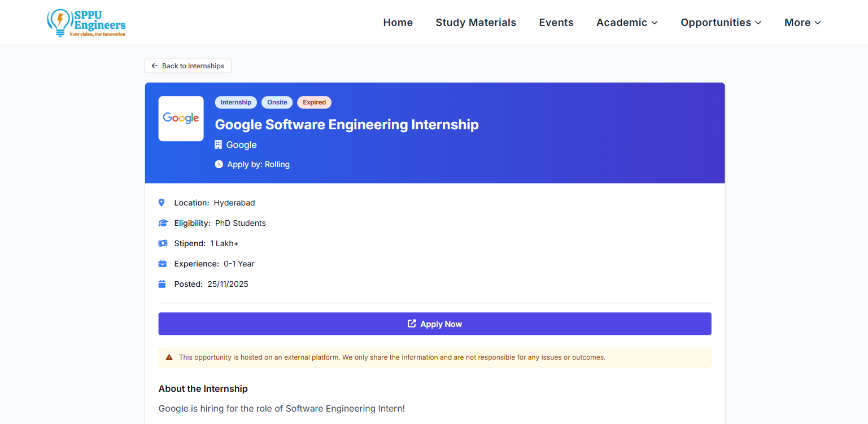Click the external-link icon on Apply Now

[x=411, y=324]
